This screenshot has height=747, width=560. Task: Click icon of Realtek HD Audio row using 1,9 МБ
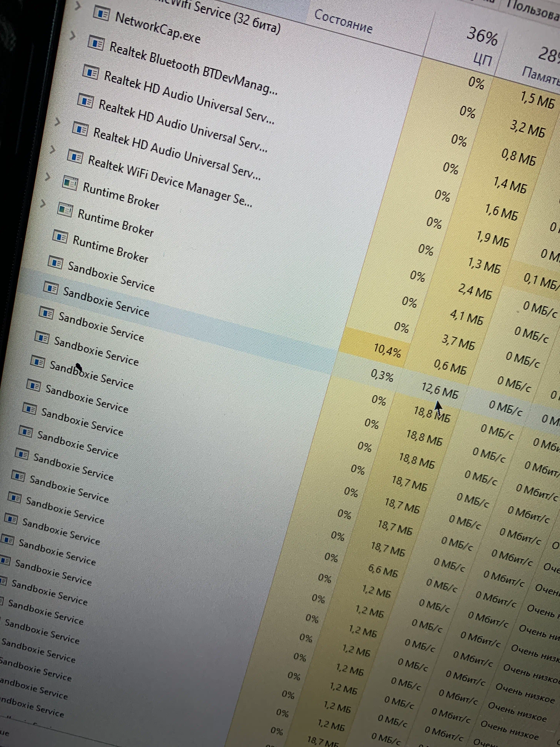pyautogui.click(x=80, y=129)
